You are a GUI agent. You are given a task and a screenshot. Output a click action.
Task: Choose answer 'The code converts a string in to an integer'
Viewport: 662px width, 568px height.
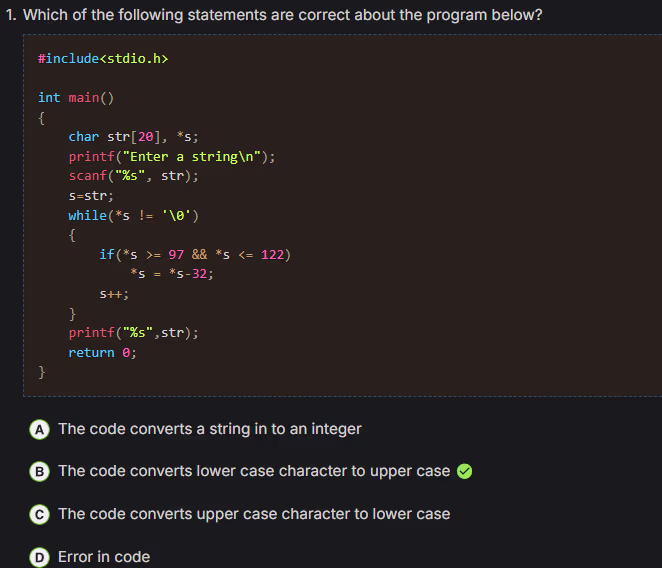210,429
